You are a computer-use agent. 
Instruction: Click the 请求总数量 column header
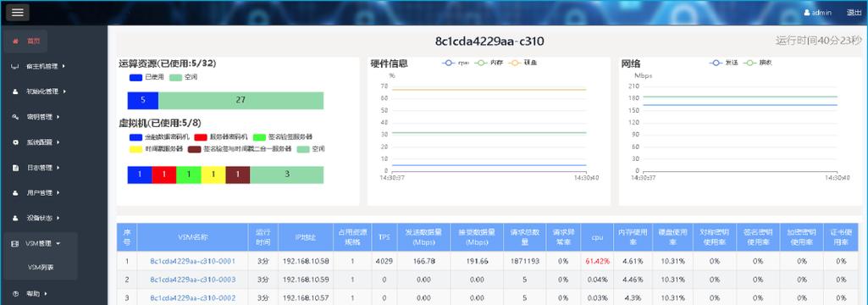click(x=524, y=237)
